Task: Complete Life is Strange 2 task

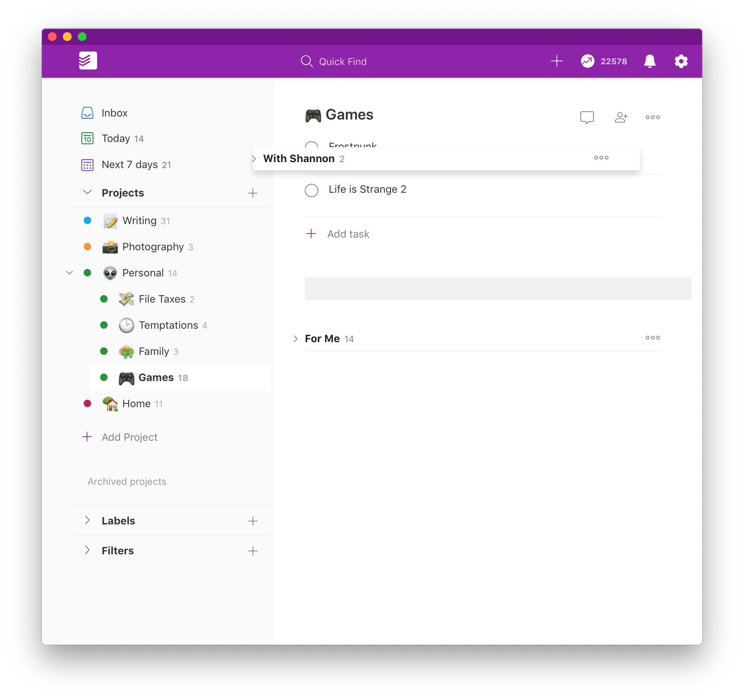Action: [311, 190]
